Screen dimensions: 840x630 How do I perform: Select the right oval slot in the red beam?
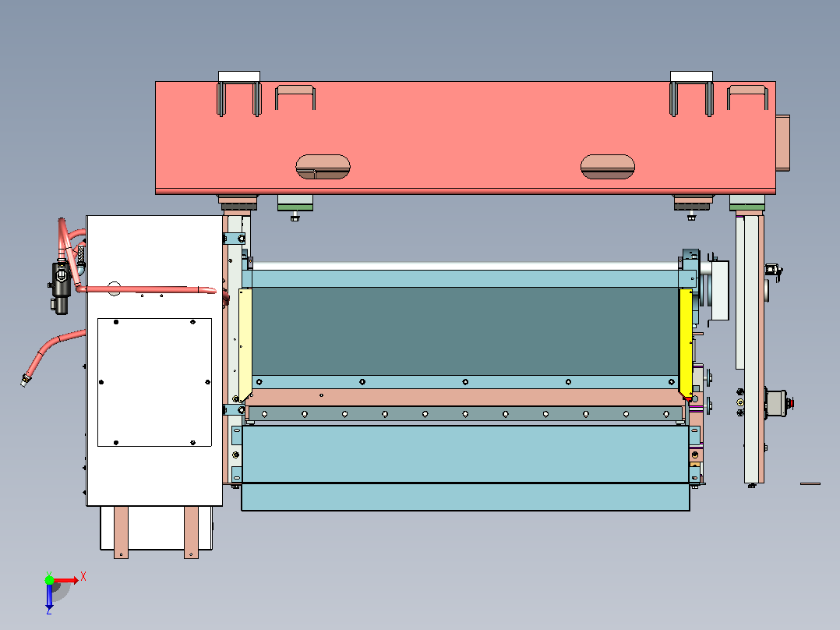tap(608, 167)
